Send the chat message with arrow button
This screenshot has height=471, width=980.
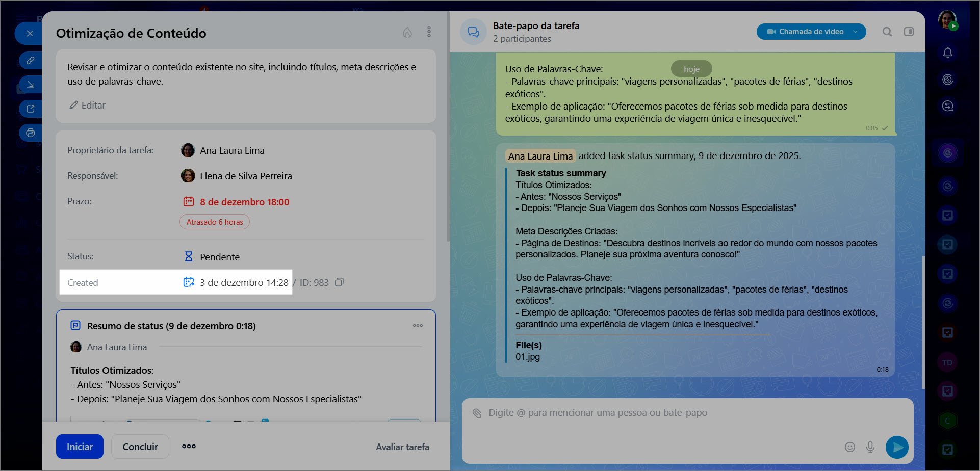[x=897, y=447]
